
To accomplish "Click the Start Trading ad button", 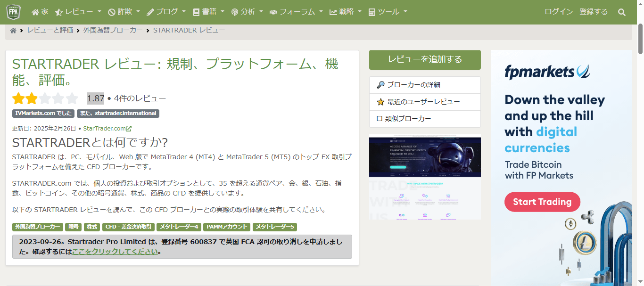I will pyautogui.click(x=542, y=202).
